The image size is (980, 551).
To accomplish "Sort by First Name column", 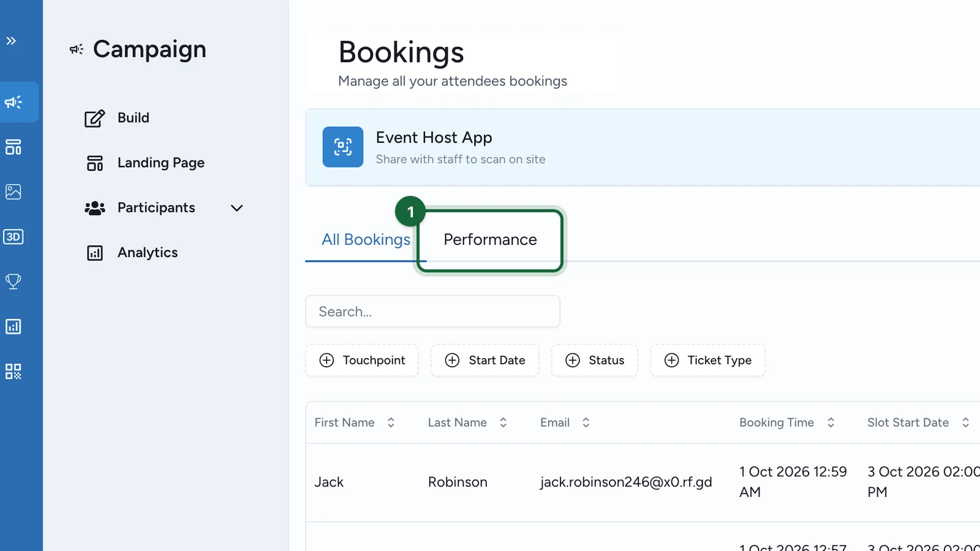I will tap(355, 422).
